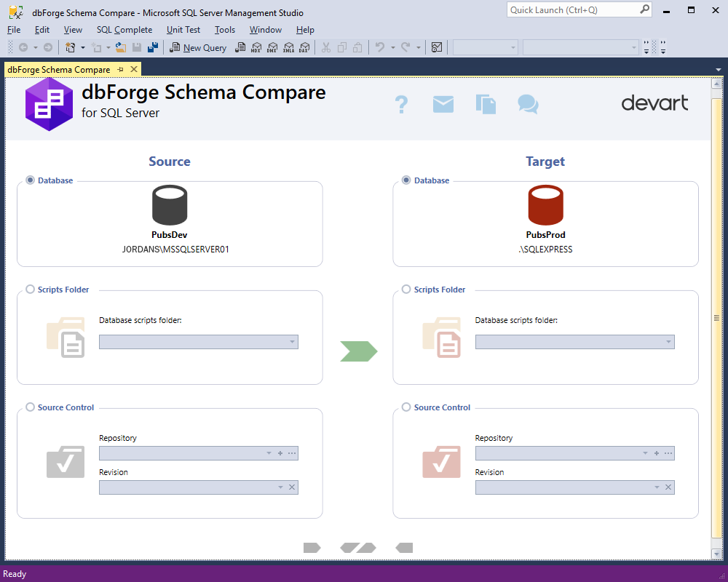Click the Save All toolbar icon
Viewport: 728px width, 582px height.
[x=153, y=47]
